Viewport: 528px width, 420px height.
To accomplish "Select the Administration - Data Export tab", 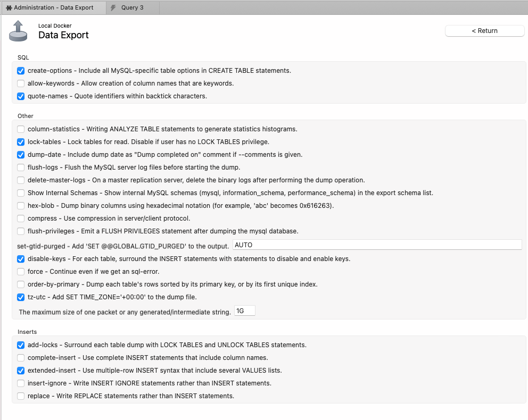I will coord(53,8).
